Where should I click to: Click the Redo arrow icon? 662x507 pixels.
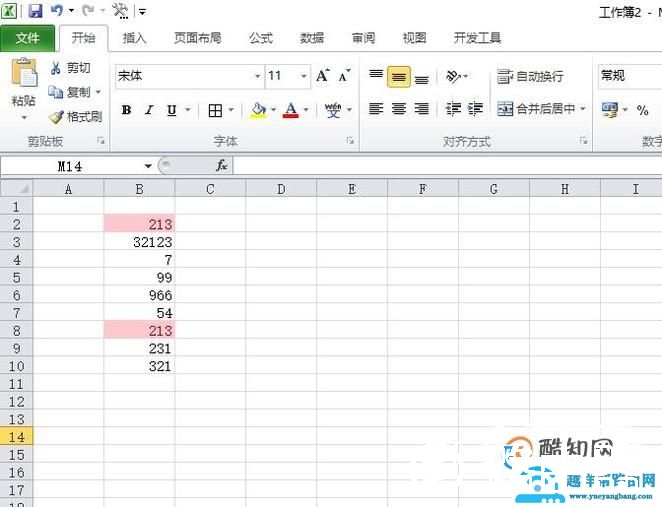click(x=88, y=10)
